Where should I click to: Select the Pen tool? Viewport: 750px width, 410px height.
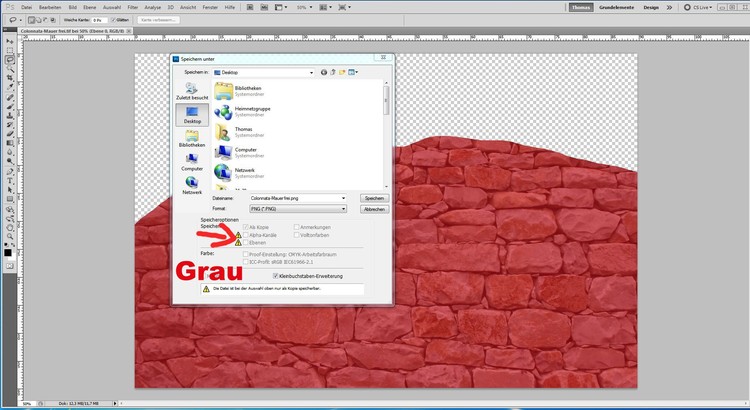(10, 172)
